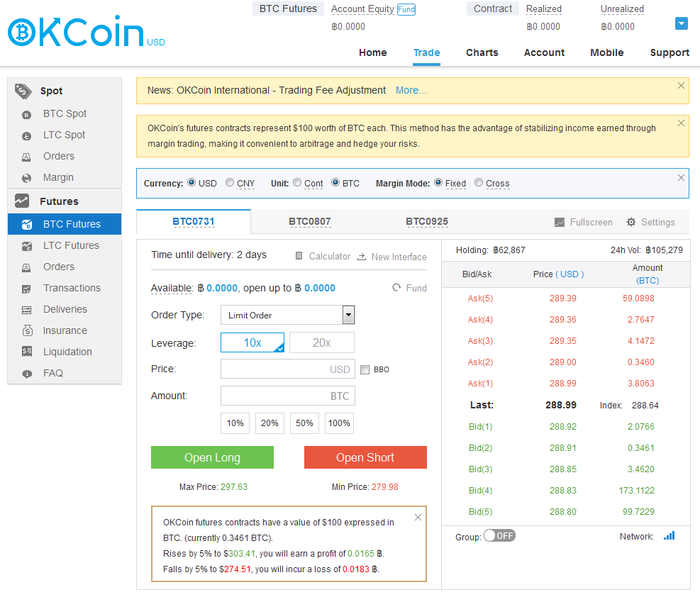
Task: Set amount to 100%
Action: click(339, 423)
